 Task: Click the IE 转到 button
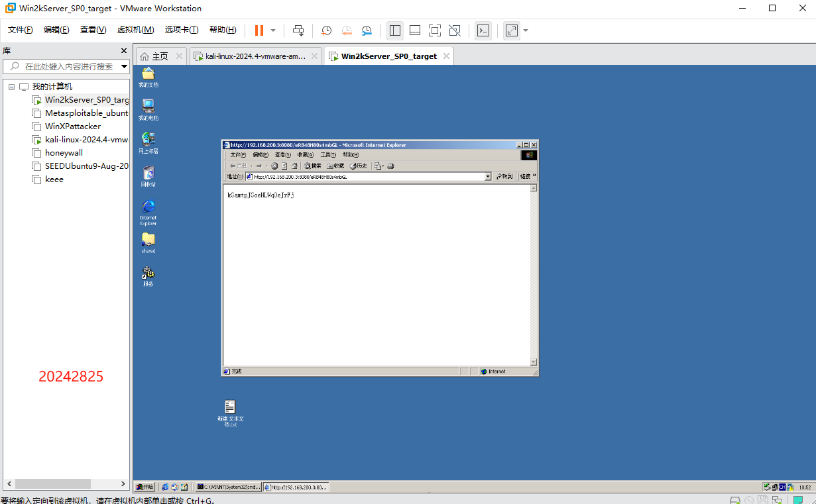point(504,177)
